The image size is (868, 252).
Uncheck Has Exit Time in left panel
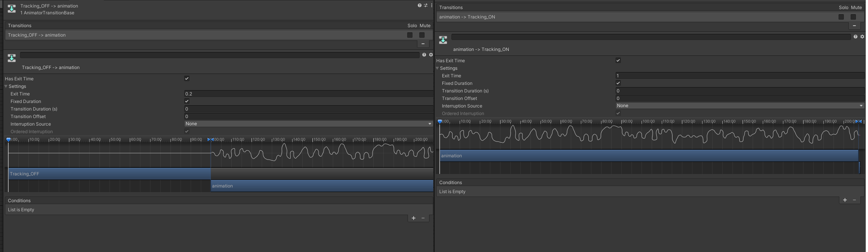tap(187, 78)
